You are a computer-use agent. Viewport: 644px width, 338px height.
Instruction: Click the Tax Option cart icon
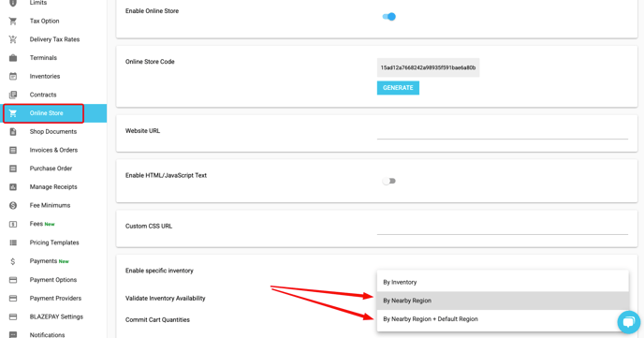tap(13, 21)
